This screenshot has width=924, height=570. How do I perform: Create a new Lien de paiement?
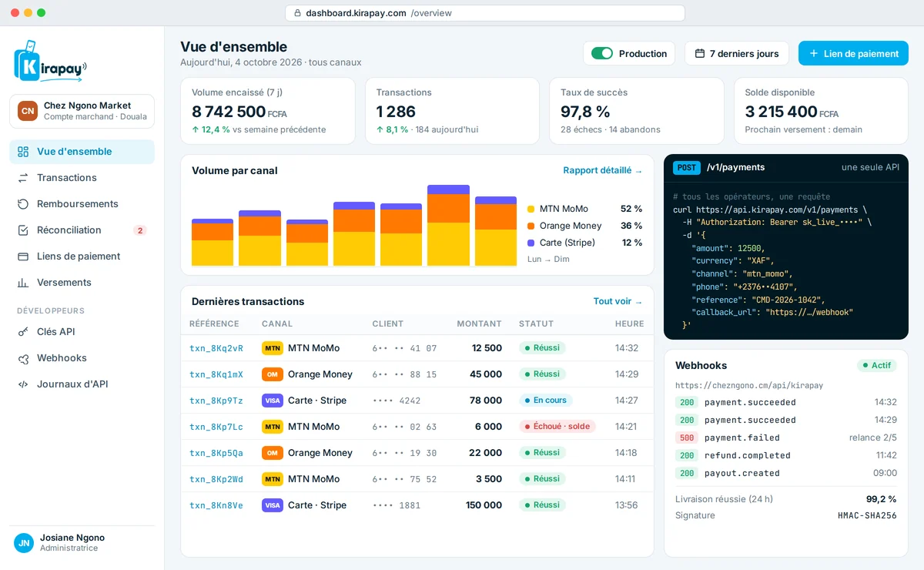coord(853,53)
